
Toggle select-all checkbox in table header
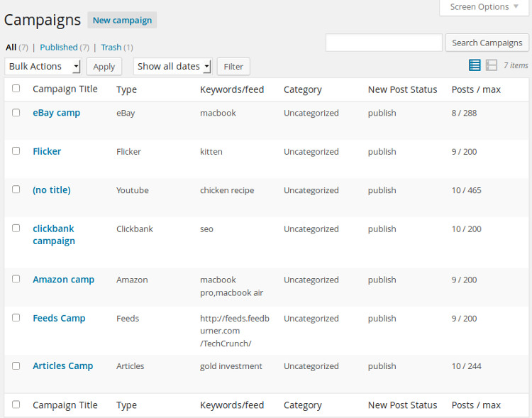point(16,89)
